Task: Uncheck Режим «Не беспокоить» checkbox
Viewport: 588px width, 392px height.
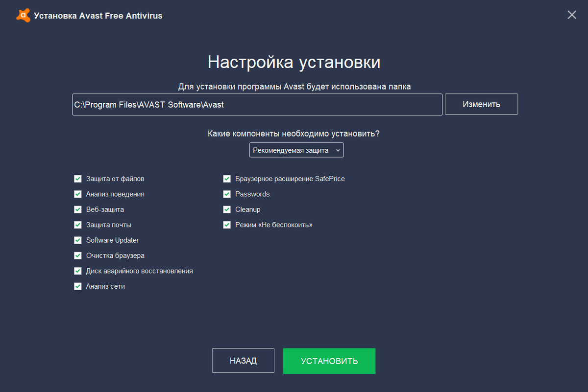Action: point(226,225)
